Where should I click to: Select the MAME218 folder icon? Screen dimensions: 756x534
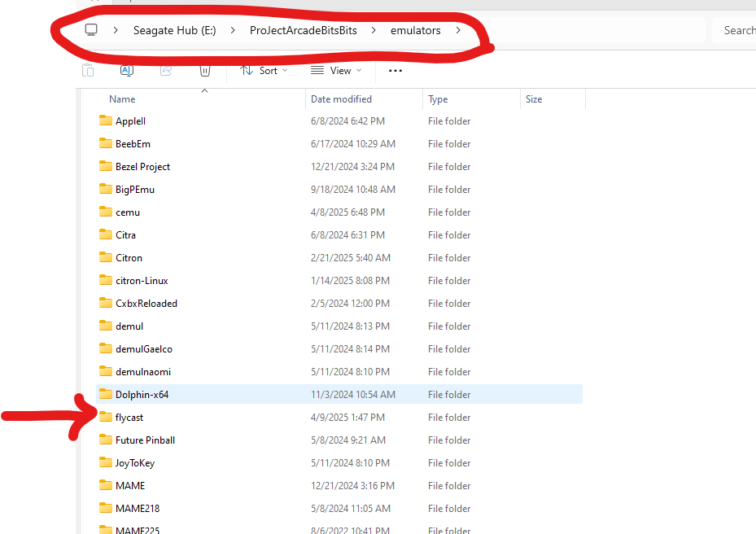pos(106,507)
